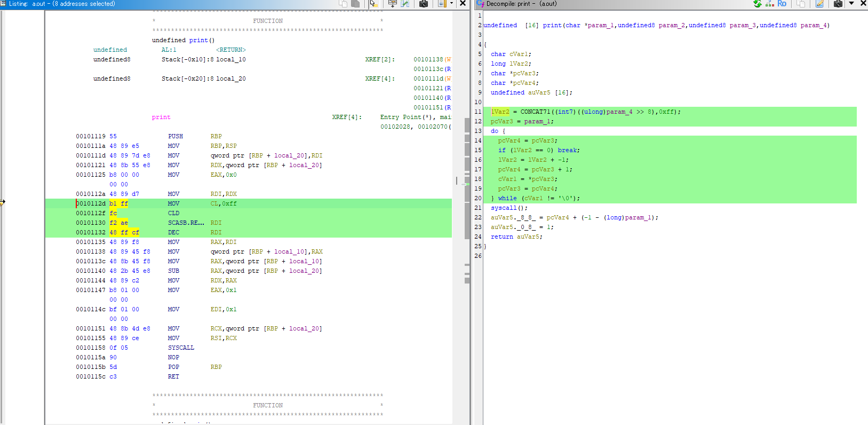
Task: Take a snapshot of the Decompile window
Action: [x=838, y=4]
